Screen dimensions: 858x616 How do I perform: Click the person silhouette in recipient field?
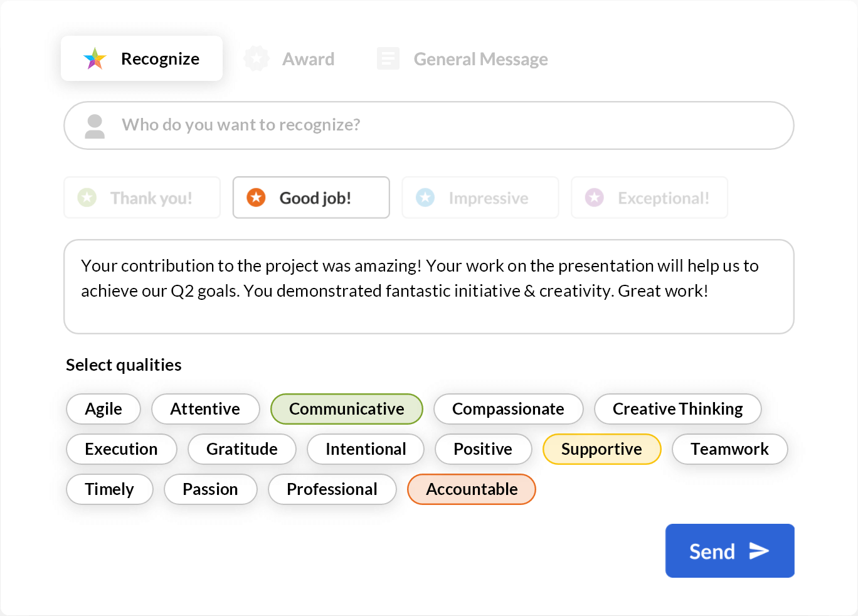(x=95, y=125)
